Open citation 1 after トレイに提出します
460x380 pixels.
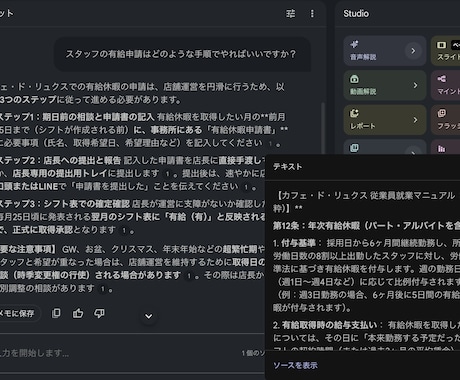coord(167,174)
